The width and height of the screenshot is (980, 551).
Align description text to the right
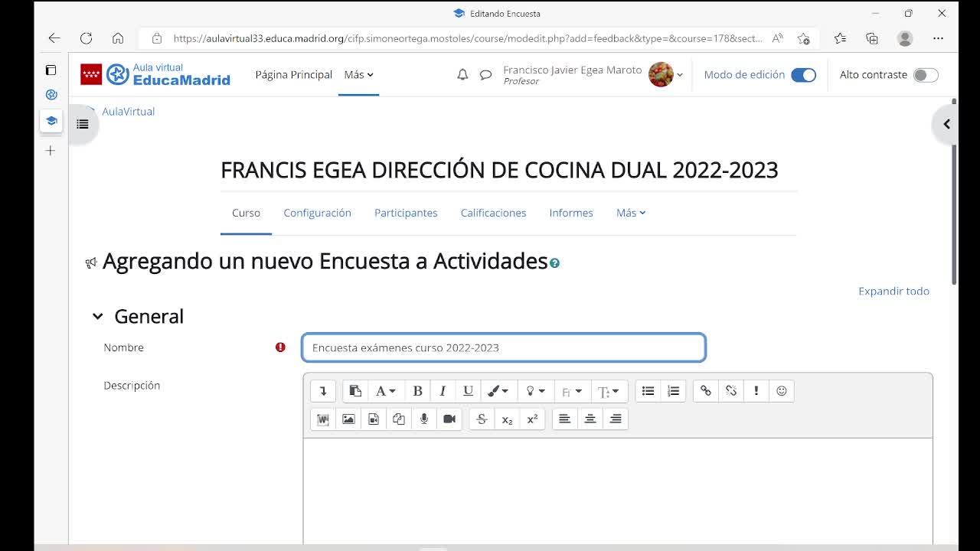pyautogui.click(x=615, y=419)
